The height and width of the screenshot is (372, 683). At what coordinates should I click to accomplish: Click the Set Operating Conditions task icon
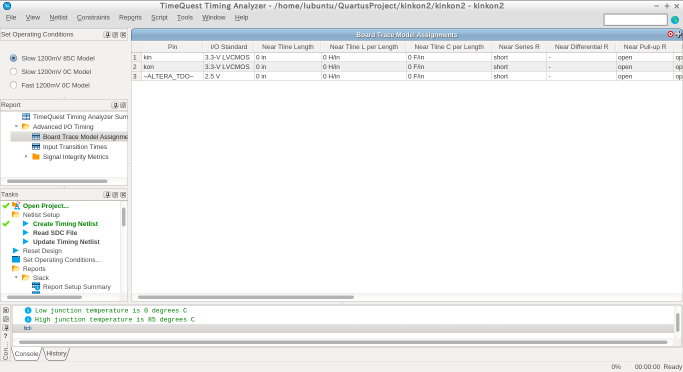pyautogui.click(x=16, y=260)
